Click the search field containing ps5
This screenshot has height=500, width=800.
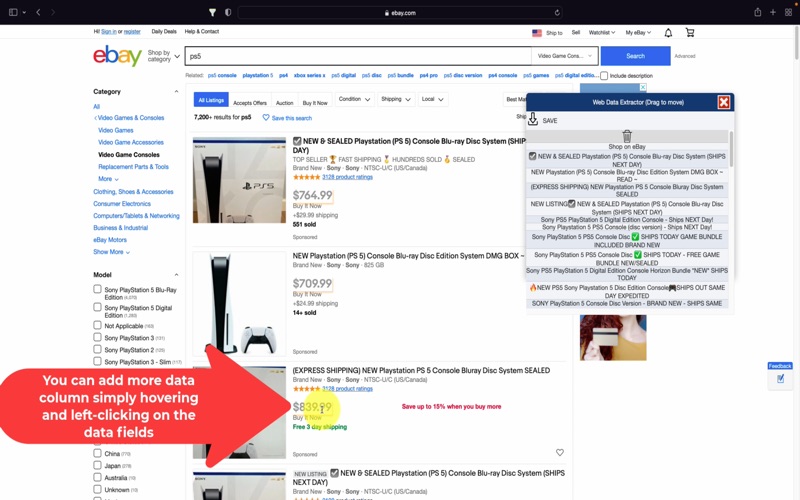(357, 56)
